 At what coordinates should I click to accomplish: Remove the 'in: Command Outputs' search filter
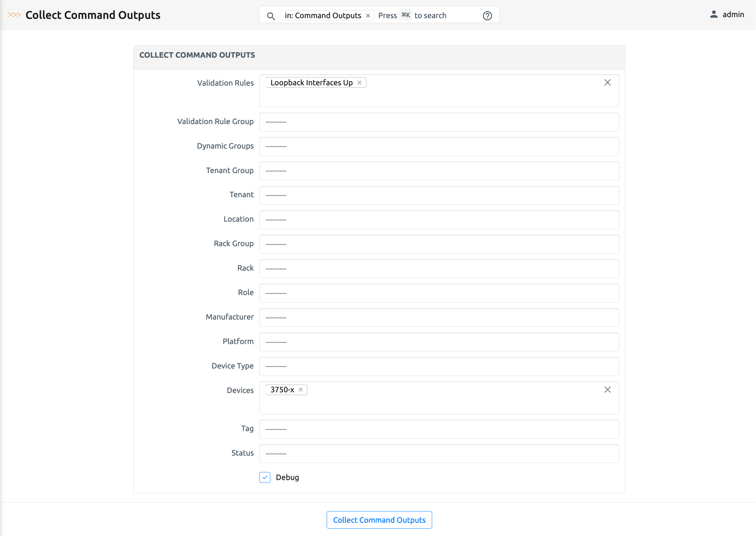368,16
